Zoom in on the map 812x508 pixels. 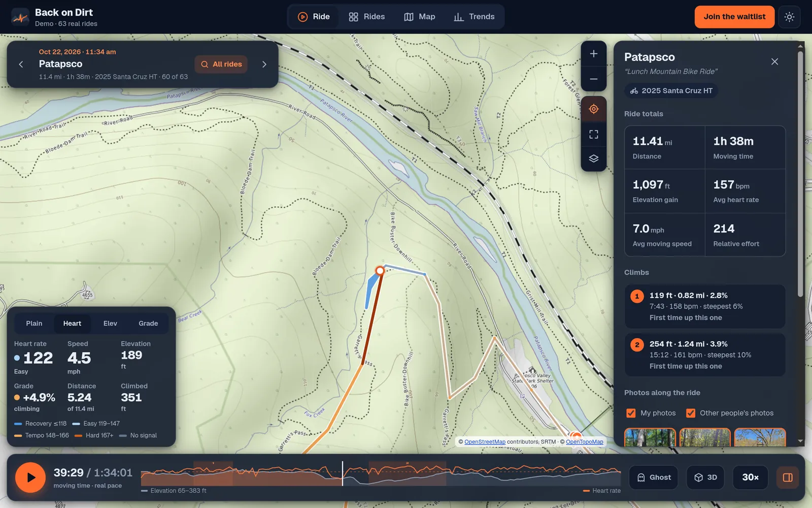(593, 54)
